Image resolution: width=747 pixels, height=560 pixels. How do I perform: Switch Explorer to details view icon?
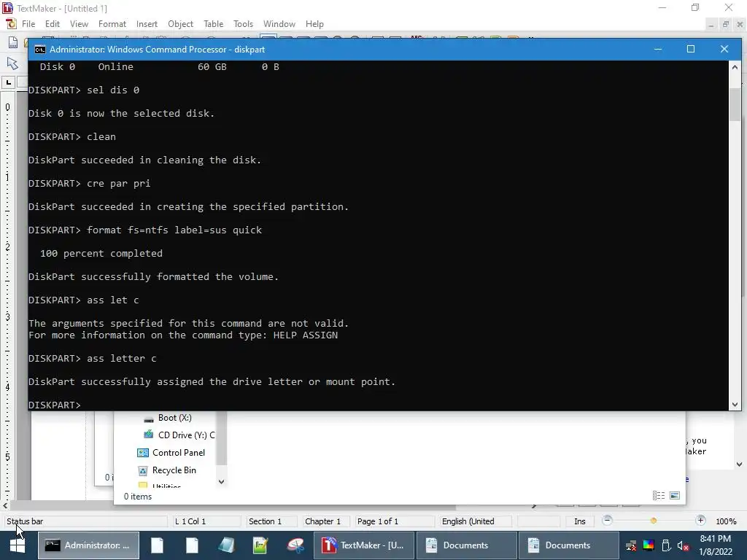tap(659, 496)
